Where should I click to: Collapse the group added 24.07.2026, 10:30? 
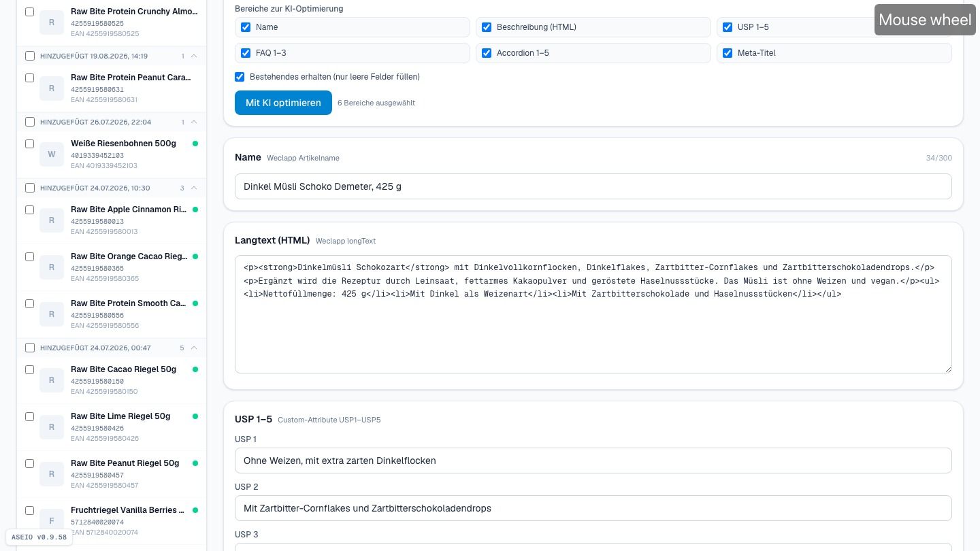[x=194, y=188]
